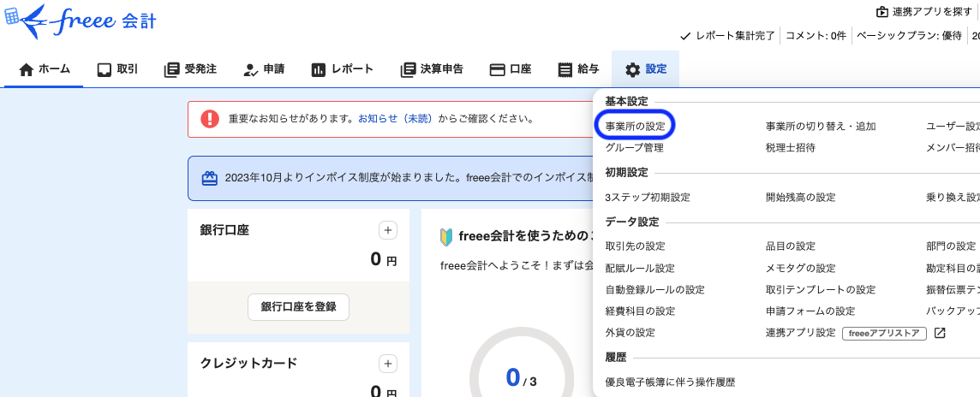Open 優良電子帳簿に伴う操作履歴

(670, 382)
